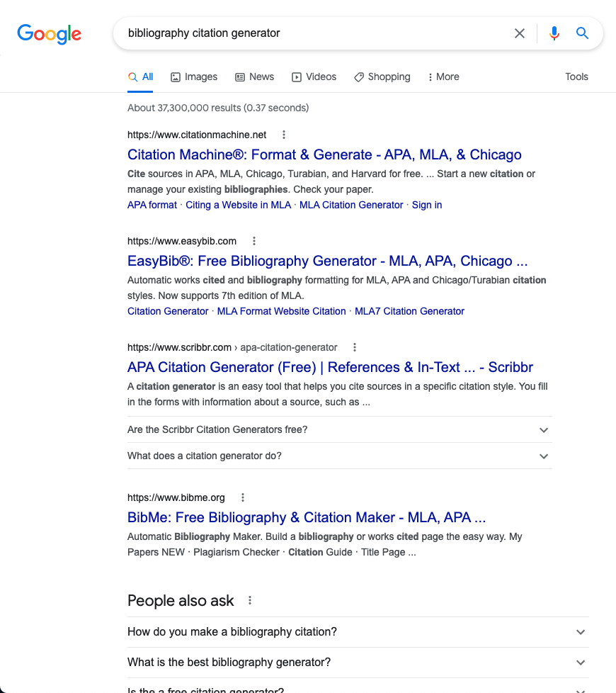Screen dimensions: 616x693
Task: Switch to the News tab
Action: [255, 77]
